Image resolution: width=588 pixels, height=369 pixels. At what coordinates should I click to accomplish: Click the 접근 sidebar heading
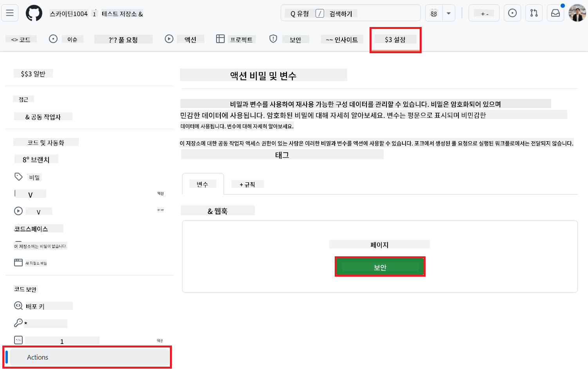pyautogui.click(x=23, y=99)
